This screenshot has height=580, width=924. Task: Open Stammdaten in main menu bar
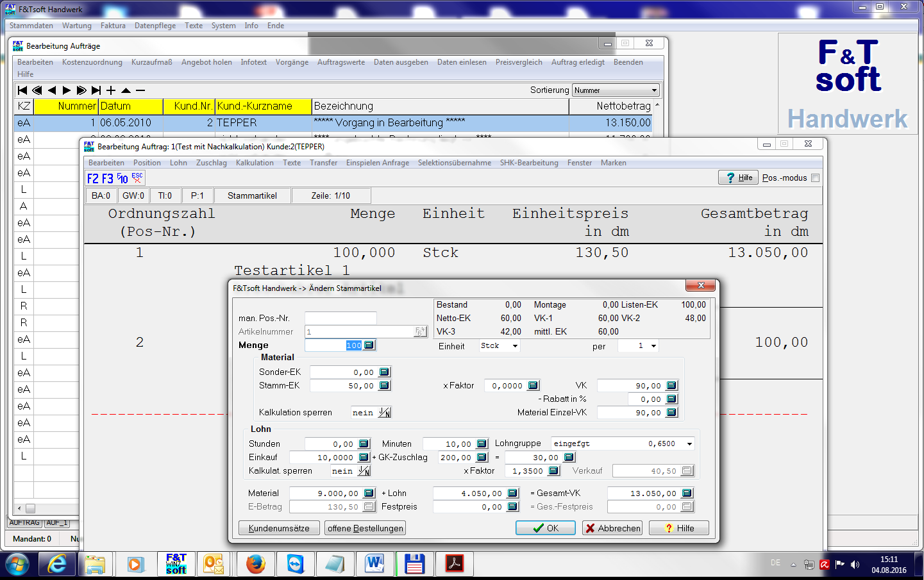31,26
